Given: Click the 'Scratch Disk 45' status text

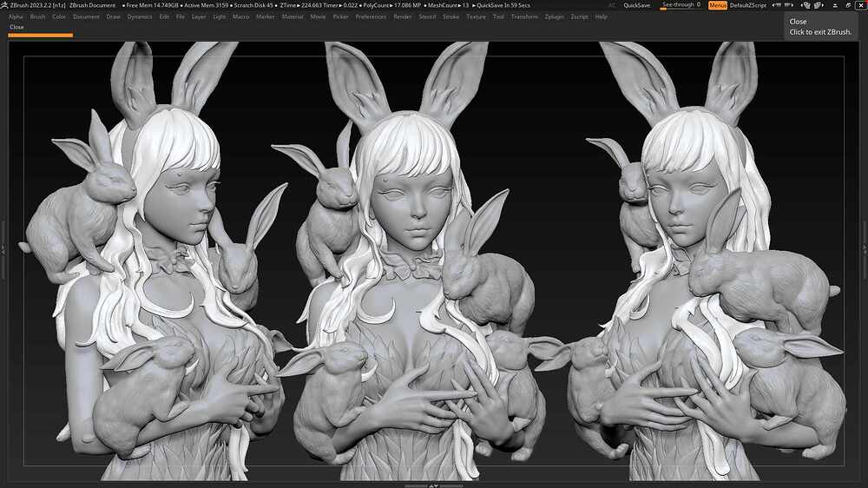Looking at the screenshot, I should click(x=253, y=5).
